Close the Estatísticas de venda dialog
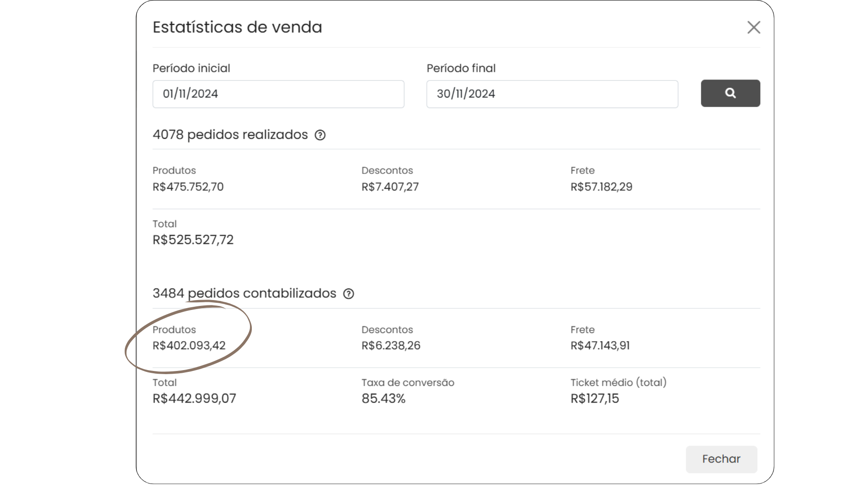Screen dimensions: 868x488 click(x=753, y=28)
